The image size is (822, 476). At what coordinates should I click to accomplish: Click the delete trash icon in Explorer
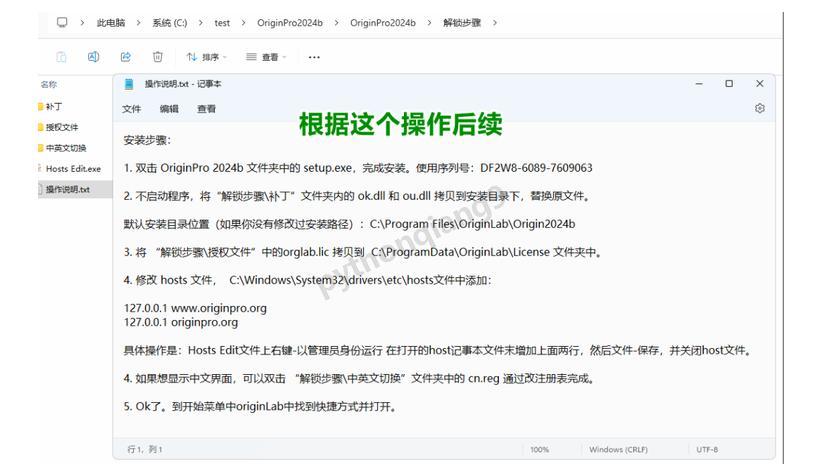pos(157,57)
